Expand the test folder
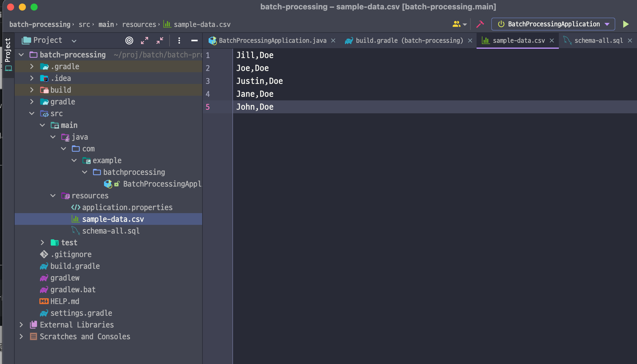 tap(42, 242)
